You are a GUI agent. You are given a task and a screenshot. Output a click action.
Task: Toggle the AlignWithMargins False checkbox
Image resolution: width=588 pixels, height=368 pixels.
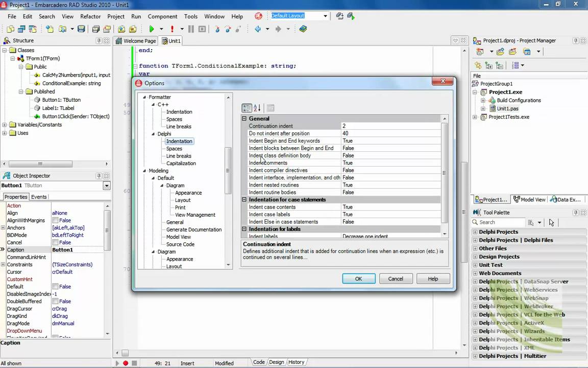pyautogui.click(x=55, y=220)
